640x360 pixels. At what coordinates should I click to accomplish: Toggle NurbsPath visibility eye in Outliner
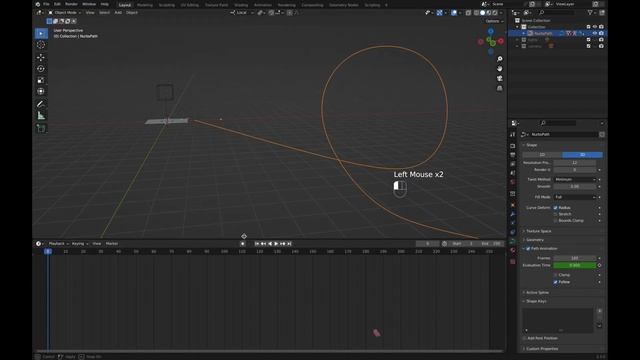595,33
